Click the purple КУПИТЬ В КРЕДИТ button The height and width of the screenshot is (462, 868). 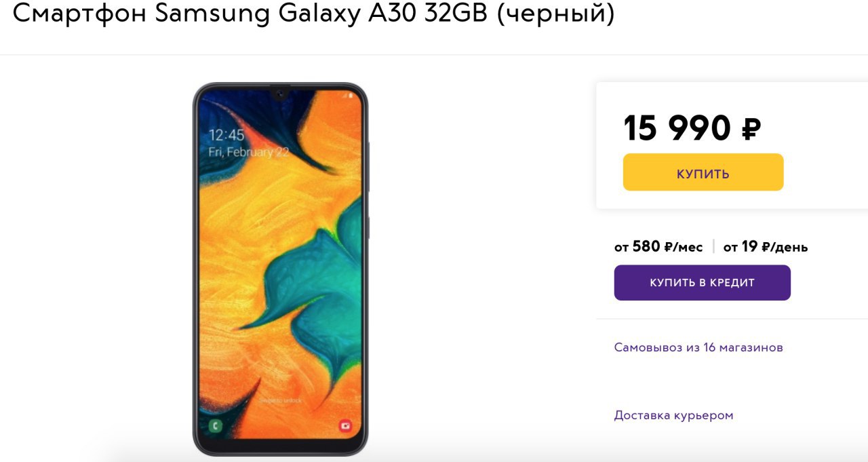[703, 282]
